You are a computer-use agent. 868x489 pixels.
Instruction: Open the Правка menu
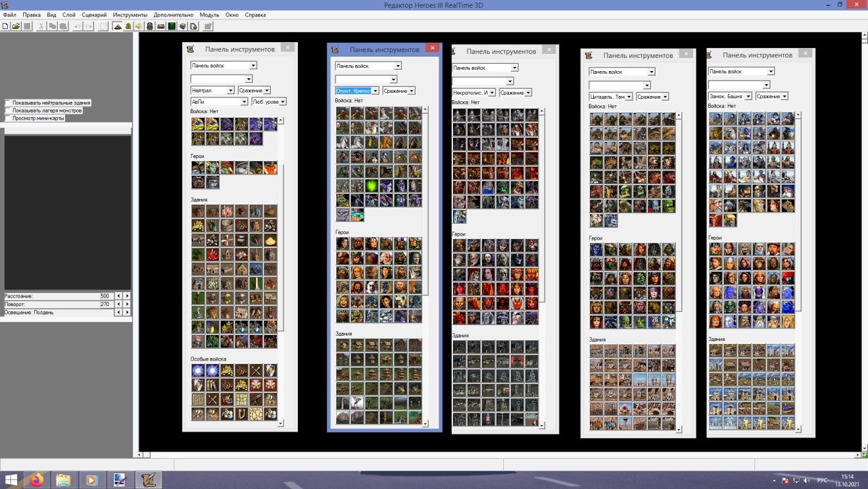32,14
